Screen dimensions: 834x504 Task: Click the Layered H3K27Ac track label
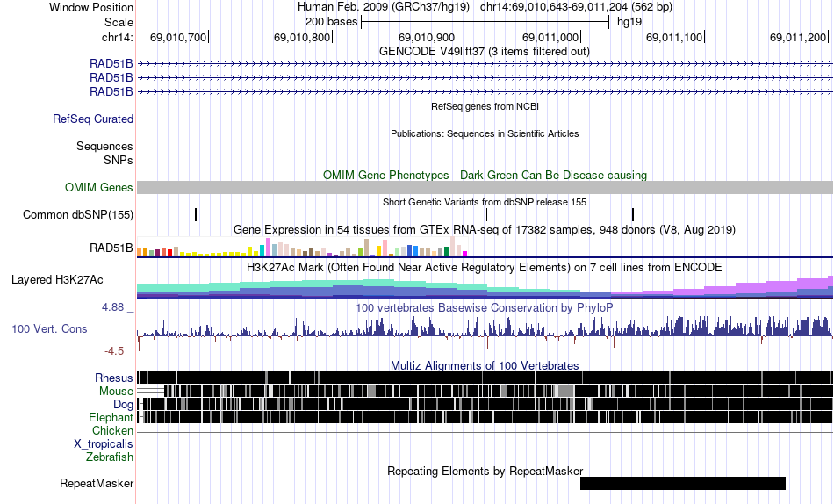[57, 279]
